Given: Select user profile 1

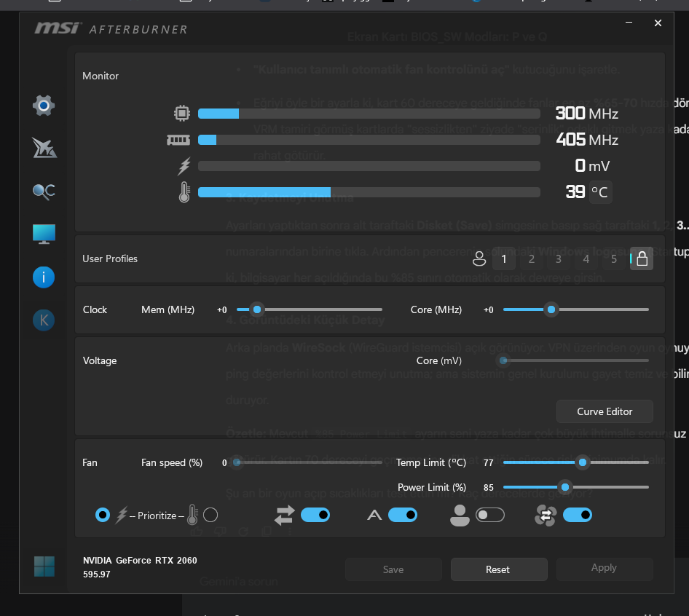Looking at the screenshot, I should pyautogui.click(x=504, y=259).
